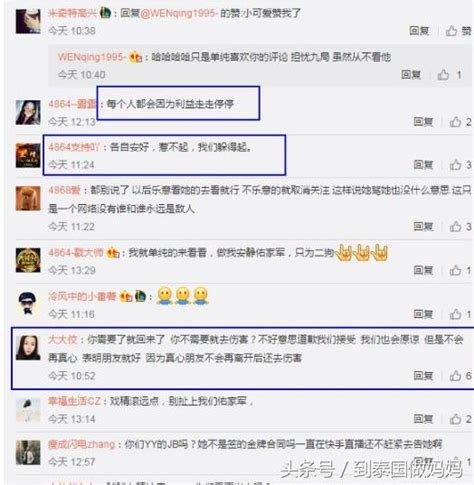View avatar of the 12:13 commenter
The image size is (474, 485).
(x=28, y=112)
